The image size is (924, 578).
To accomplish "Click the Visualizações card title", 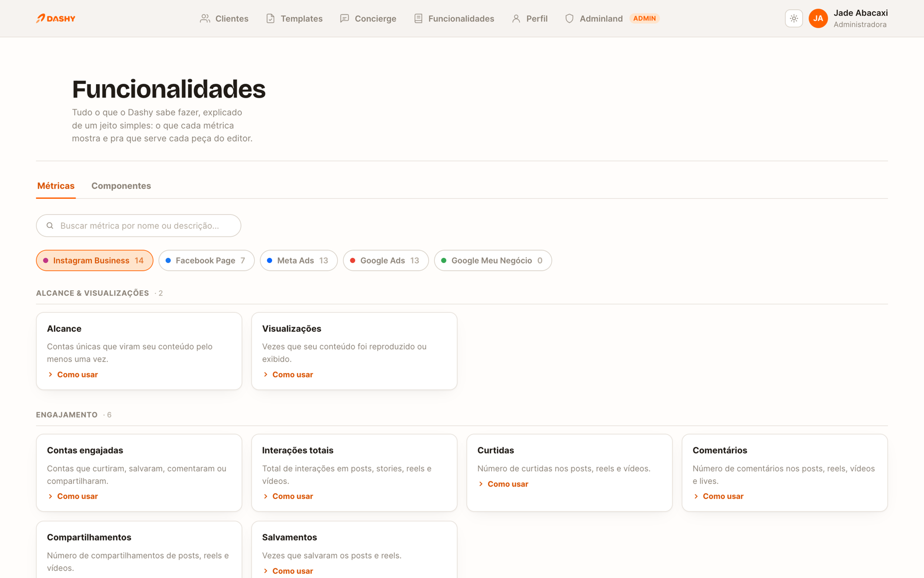I will click(292, 329).
